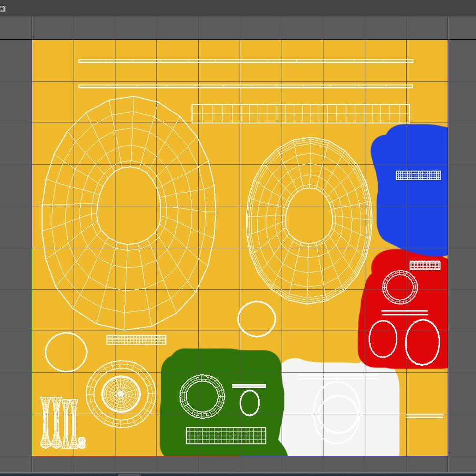476x476 pixels.
Task: Select the long grid strip UV shell
Action: (x=301, y=114)
